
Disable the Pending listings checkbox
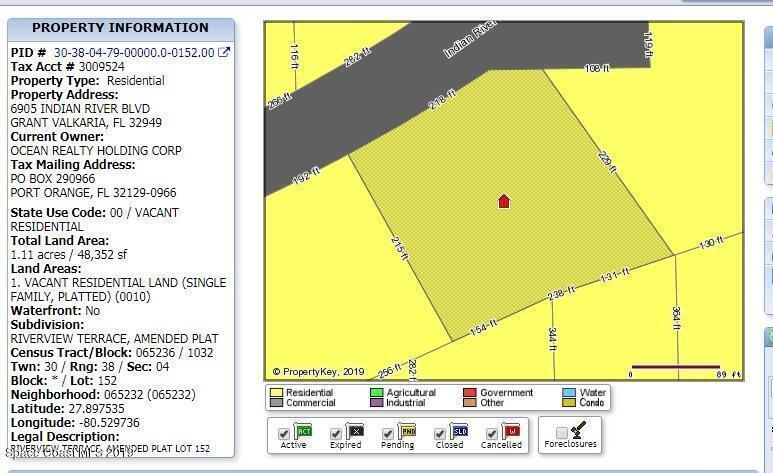[x=388, y=434]
